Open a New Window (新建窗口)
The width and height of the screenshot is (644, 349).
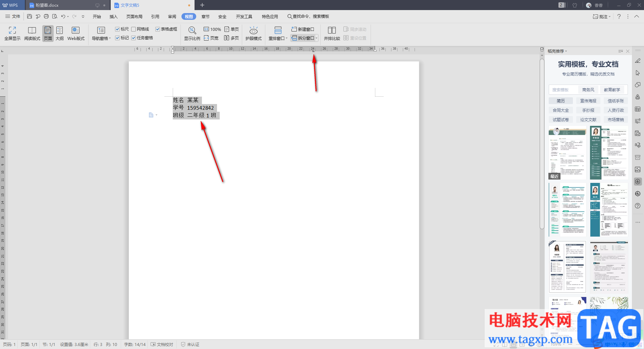pyautogui.click(x=303, y=29)
